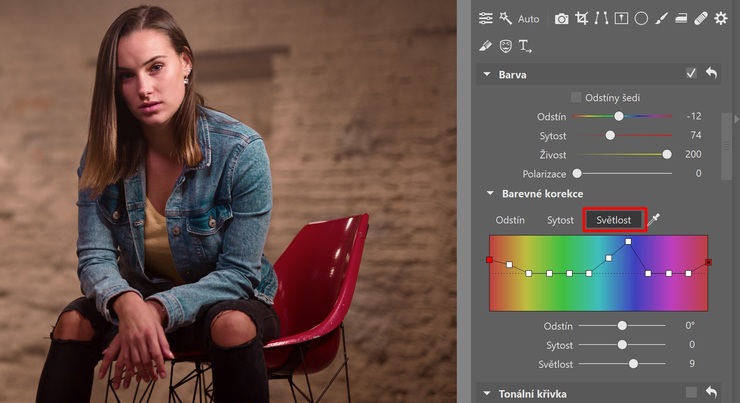
Task: Select the filter brush tool
Action: click(661, 18)
